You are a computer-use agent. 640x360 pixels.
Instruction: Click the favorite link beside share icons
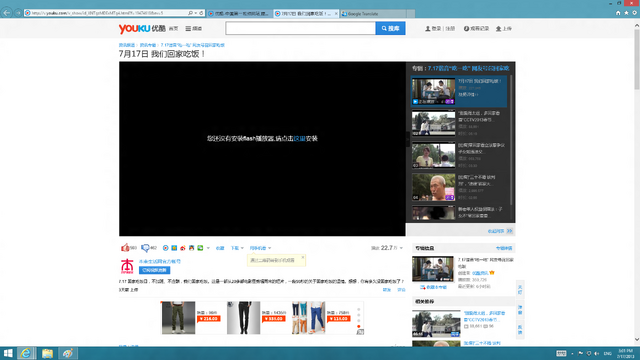[220, 248]
